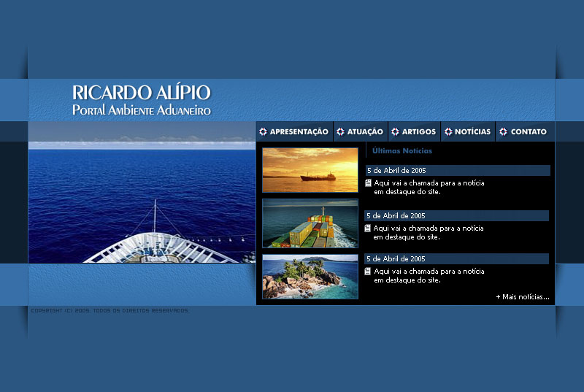Open the "+ Mais notícias..." link
Viewport: 584px width, 392px height.
coord(522,297)
